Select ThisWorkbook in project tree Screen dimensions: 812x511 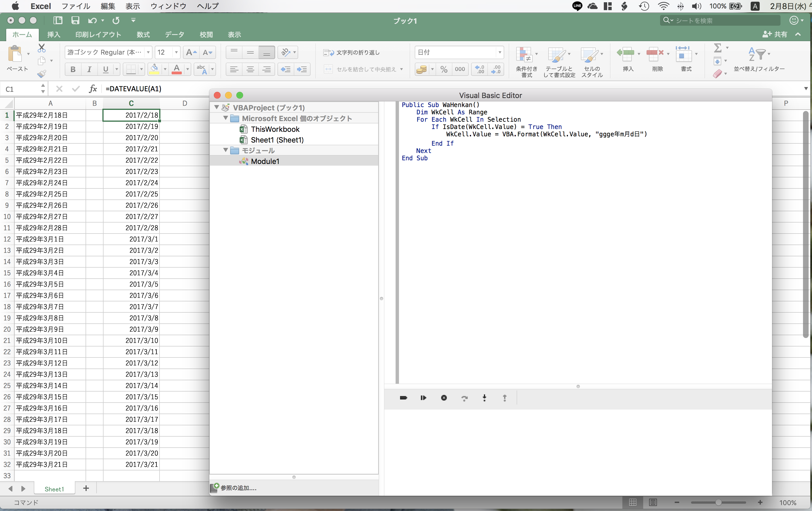[x=275, y=129]
